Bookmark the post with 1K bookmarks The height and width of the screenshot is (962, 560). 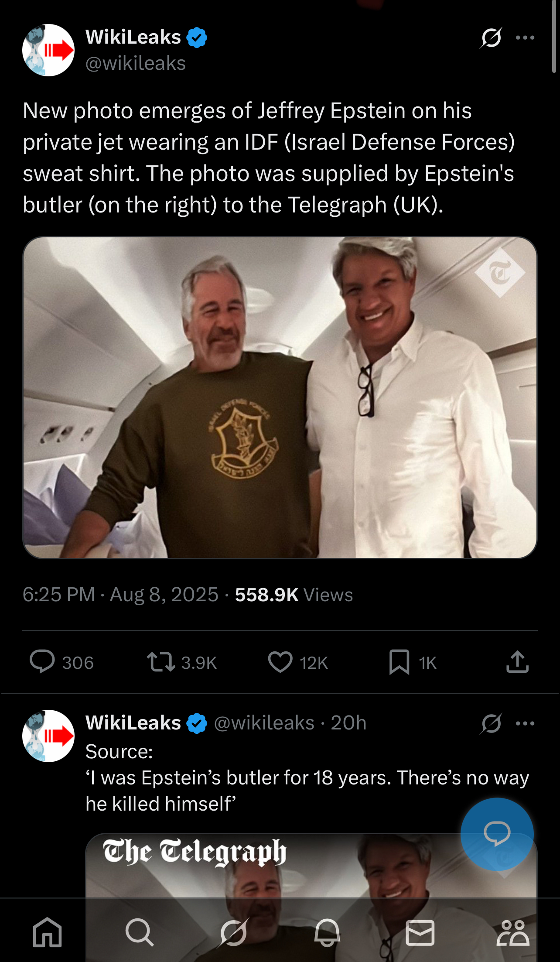[x=399, y=662]
